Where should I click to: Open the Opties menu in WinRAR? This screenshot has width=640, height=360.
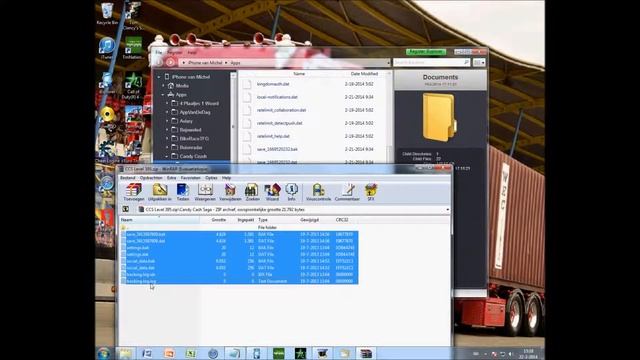(x=211, y=178)
